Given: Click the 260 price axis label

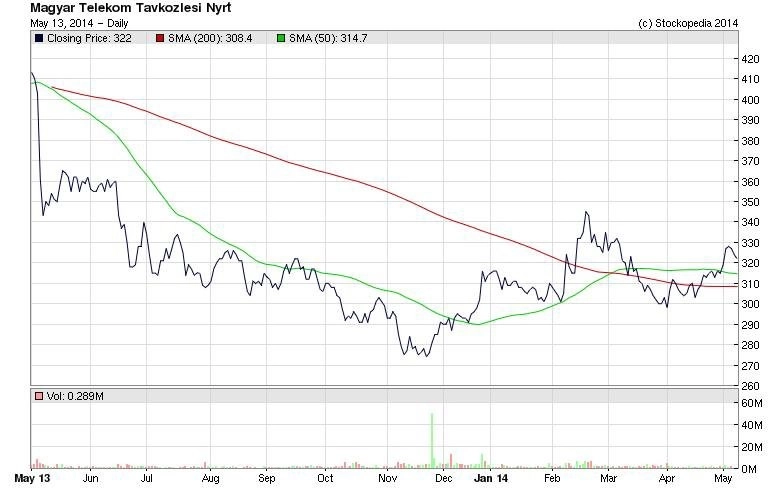Looking at the screenshot, I should coord(750,386).
